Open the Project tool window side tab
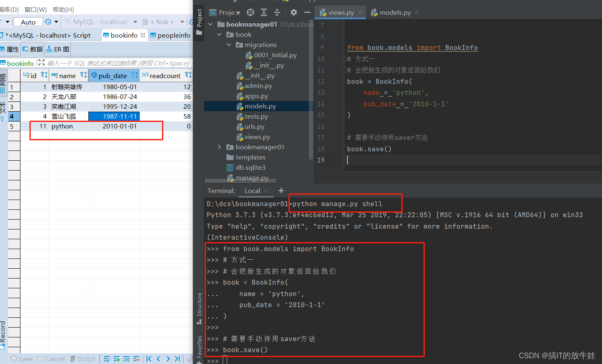The height and width of the screenshot is (364, 602). [199, 22]
